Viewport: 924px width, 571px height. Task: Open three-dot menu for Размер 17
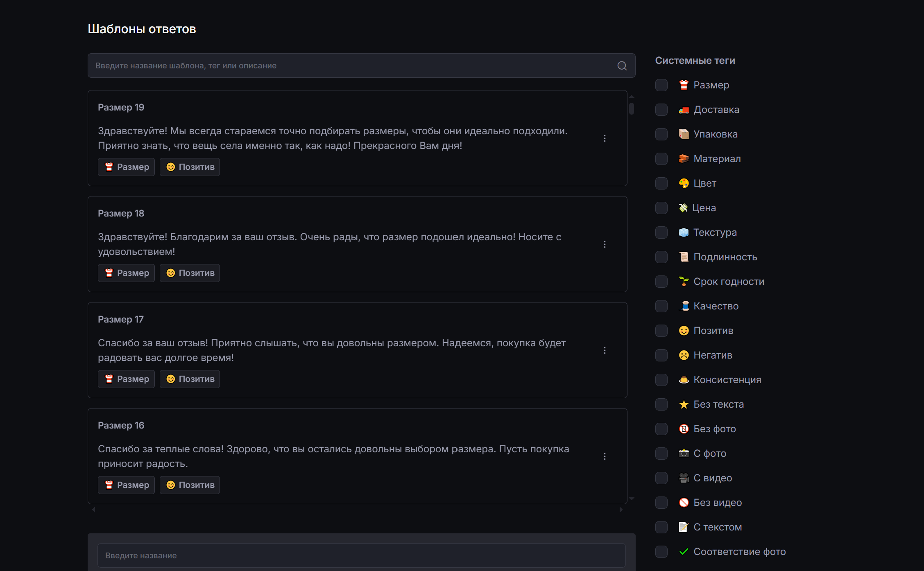point(605,350)
